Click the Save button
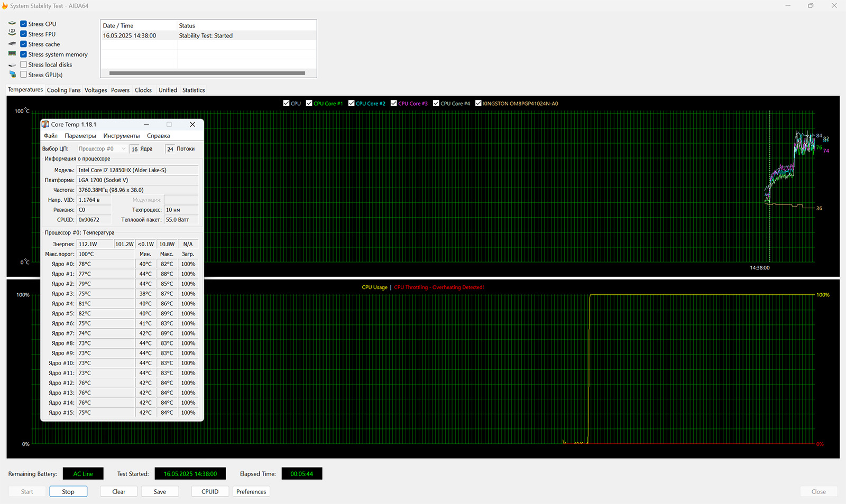 [160, 491]
